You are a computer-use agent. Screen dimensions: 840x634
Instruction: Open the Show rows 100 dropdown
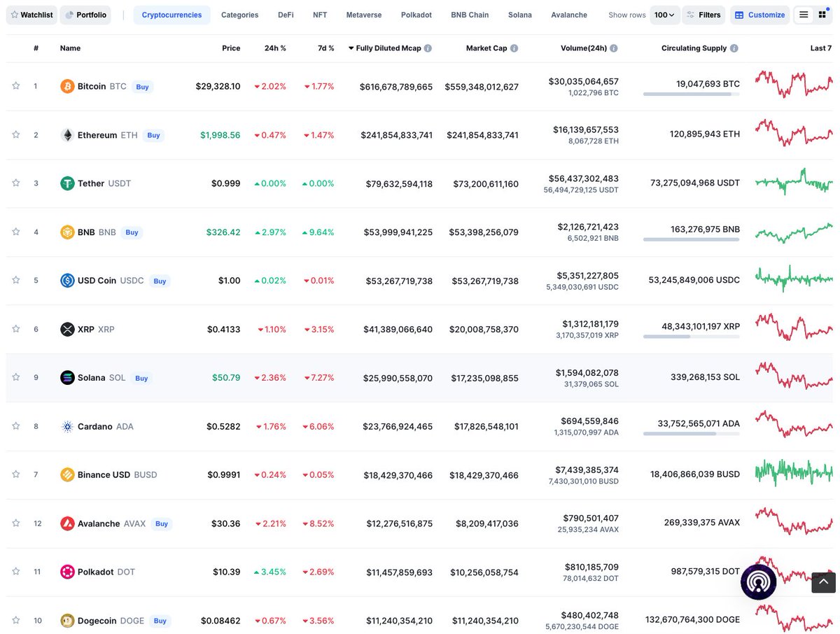(x=664, y=15)
